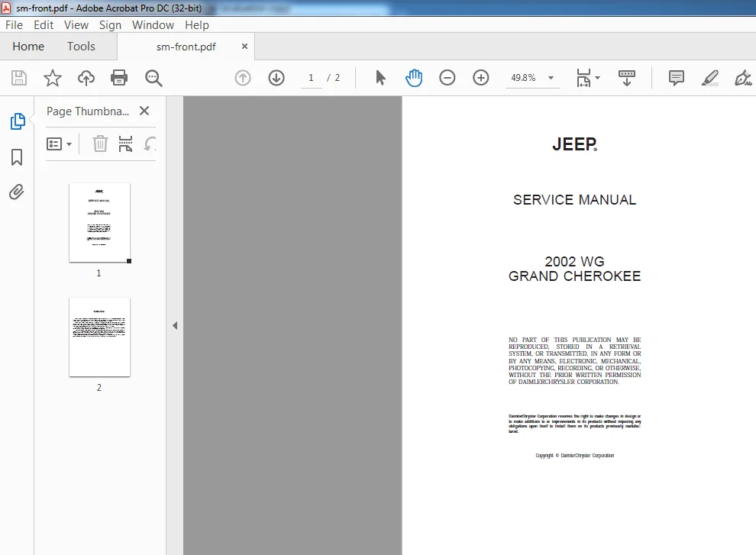Zoom out with minus circle
Screen dimensions: 756x555
(x=447, y=78)
